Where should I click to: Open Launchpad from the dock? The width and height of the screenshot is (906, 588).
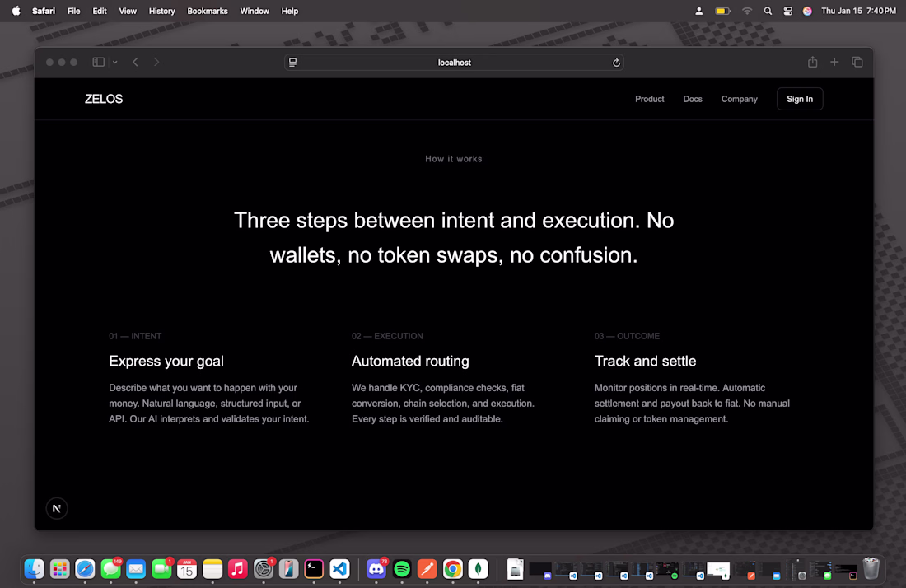(x=59, y=569)
